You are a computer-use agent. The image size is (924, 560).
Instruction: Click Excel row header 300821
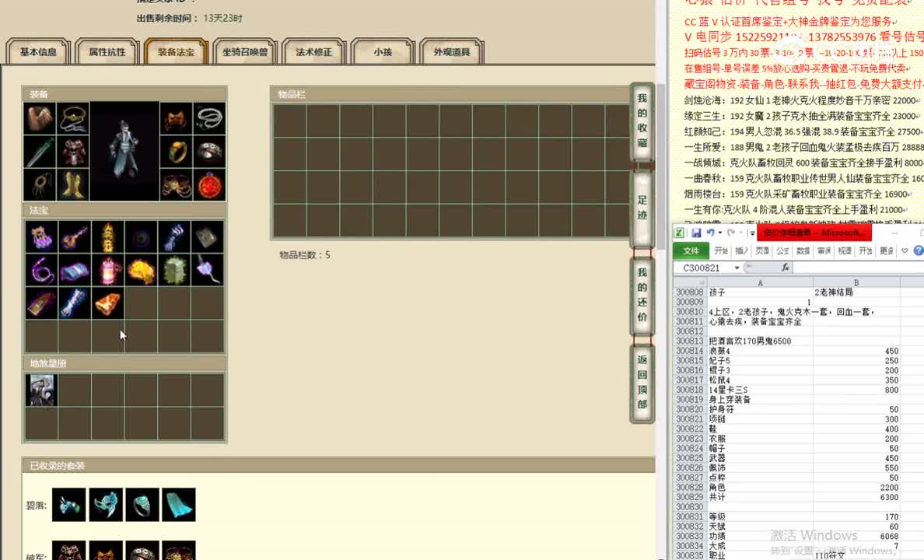[x=689, y=419]
